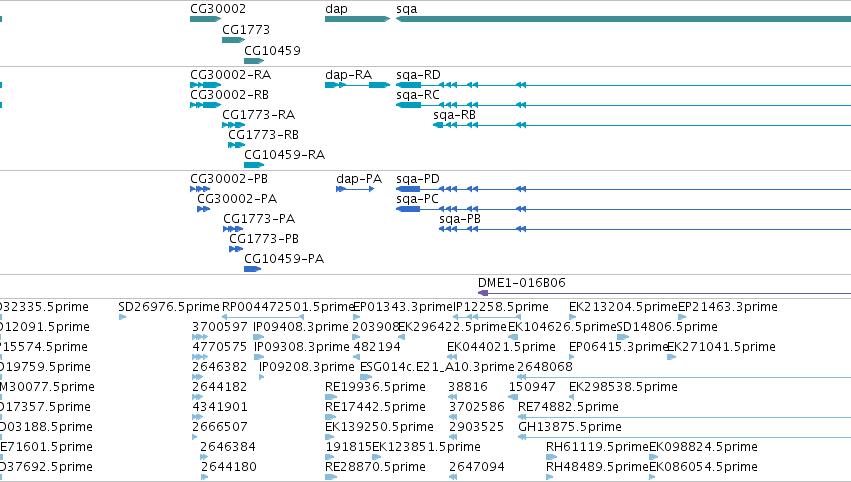Select transcript CG30002-RA

pos(205,85)
